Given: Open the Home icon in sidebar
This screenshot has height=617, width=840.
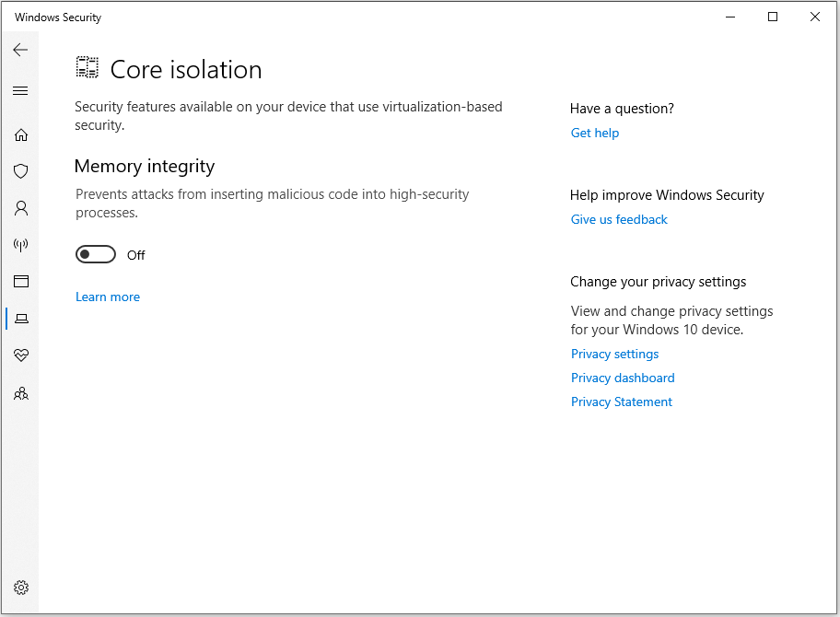Looking at the screenshot, I should [x=20, y=134].
